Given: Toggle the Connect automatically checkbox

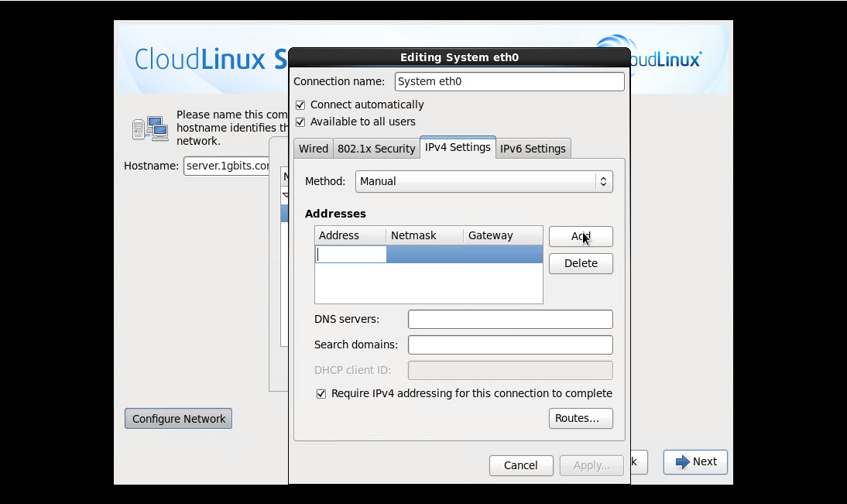Looking at the screenshot, I should tap(300, 105).
